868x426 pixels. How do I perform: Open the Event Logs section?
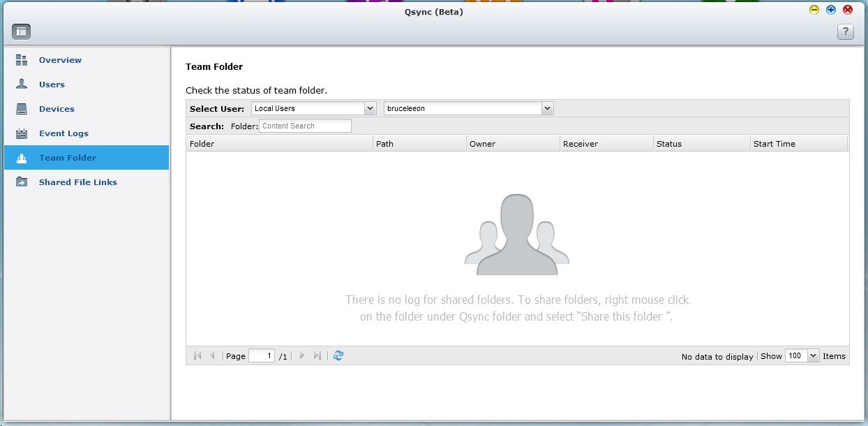tap(87, 133)
